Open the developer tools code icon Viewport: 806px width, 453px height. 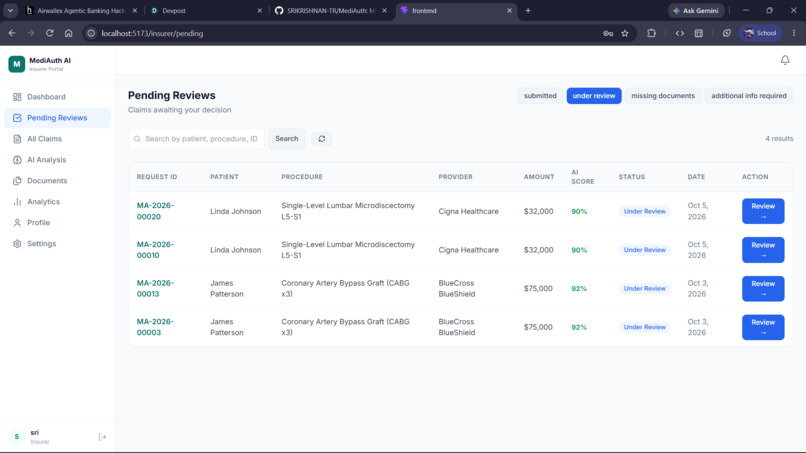pos(680,33)
